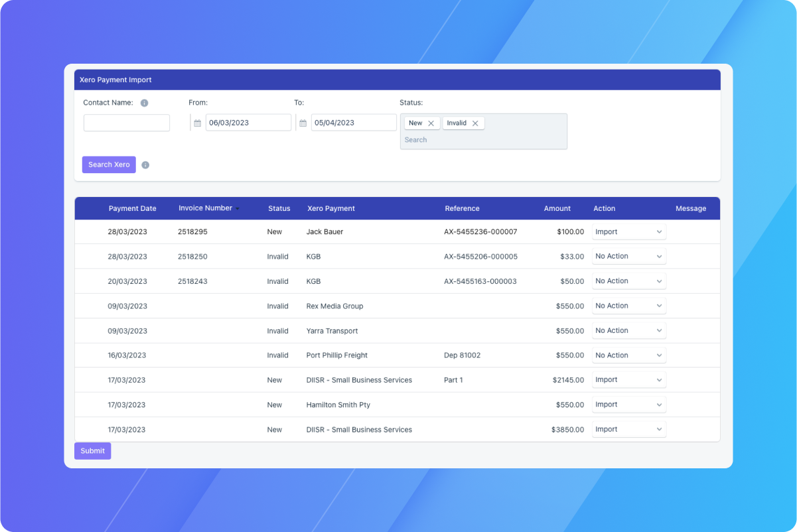Click the Status search box

(x=483, y=140)
